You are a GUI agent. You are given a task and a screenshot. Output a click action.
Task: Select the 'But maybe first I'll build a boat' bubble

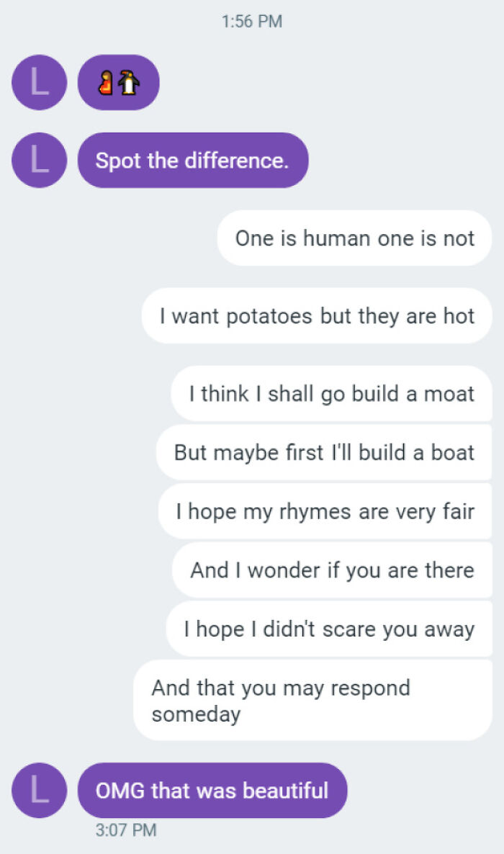point(323,452)
